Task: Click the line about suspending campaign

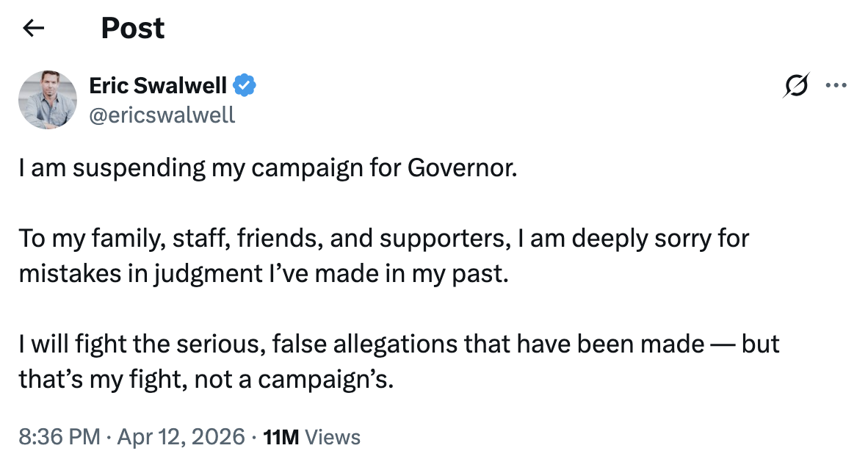Action: point(268,168)
